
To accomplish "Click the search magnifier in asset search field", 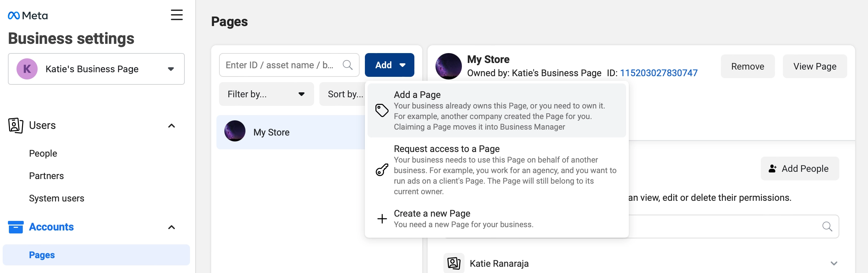I will pyautogui.click(x=347, y=65).
